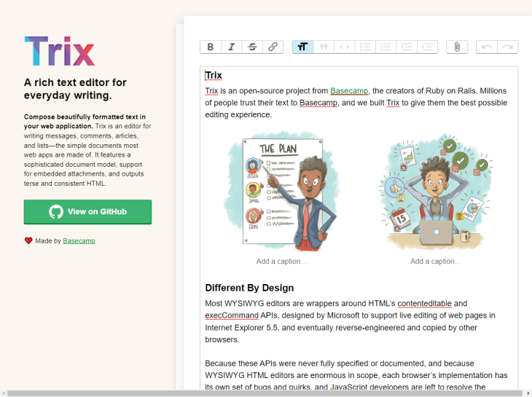Click the right arrow of horizontal scrollbar

[528, 393]
